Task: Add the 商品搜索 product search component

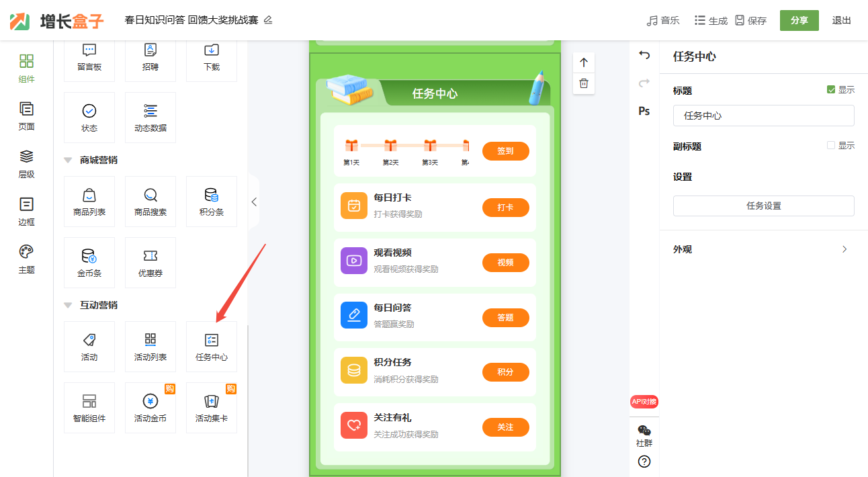Action: click(x=150, y=202)
